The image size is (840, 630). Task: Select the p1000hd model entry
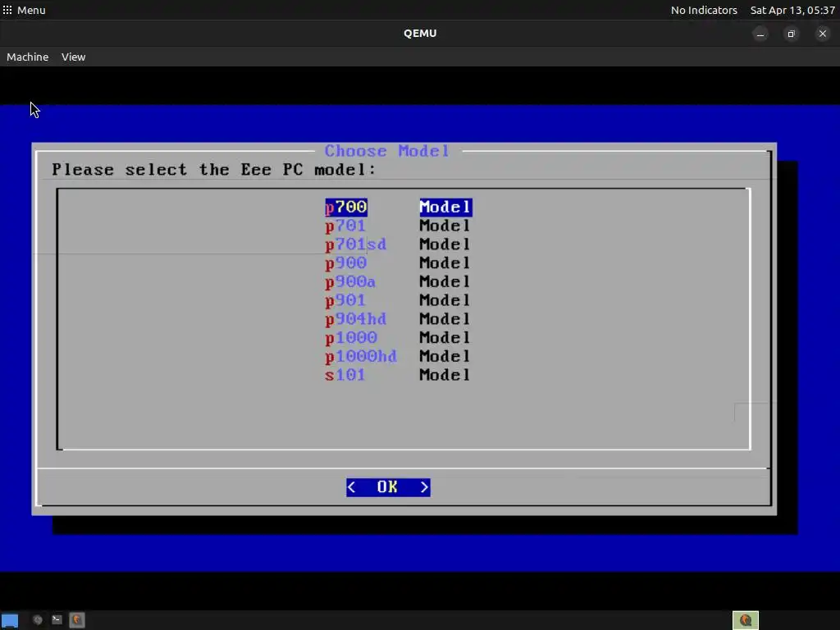tap(398, 357)
